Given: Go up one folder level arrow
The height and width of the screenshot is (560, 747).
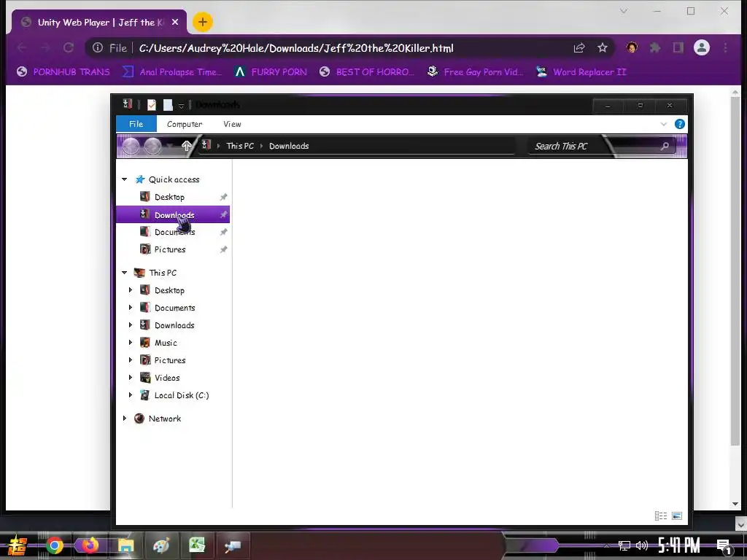Looking at the screenshot, I should (x=187, y=146).
